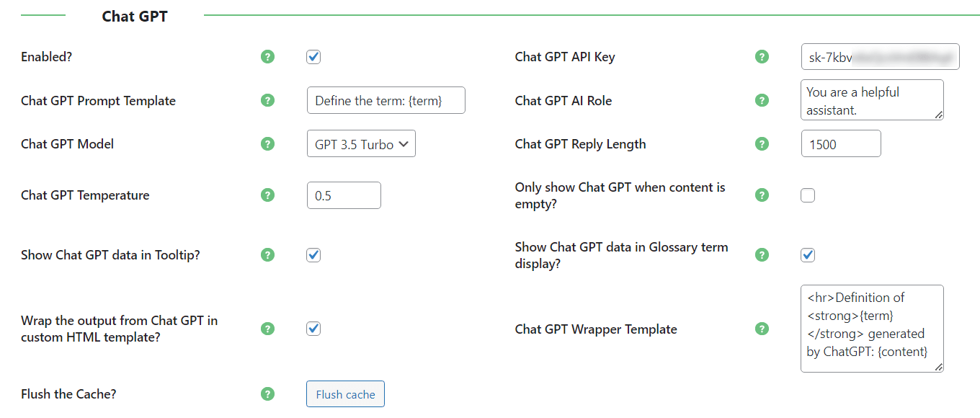The width and height of the screenshot is (980, 418).
Task: Click help icon for Chat GPT Temperature
Action: 268,195
